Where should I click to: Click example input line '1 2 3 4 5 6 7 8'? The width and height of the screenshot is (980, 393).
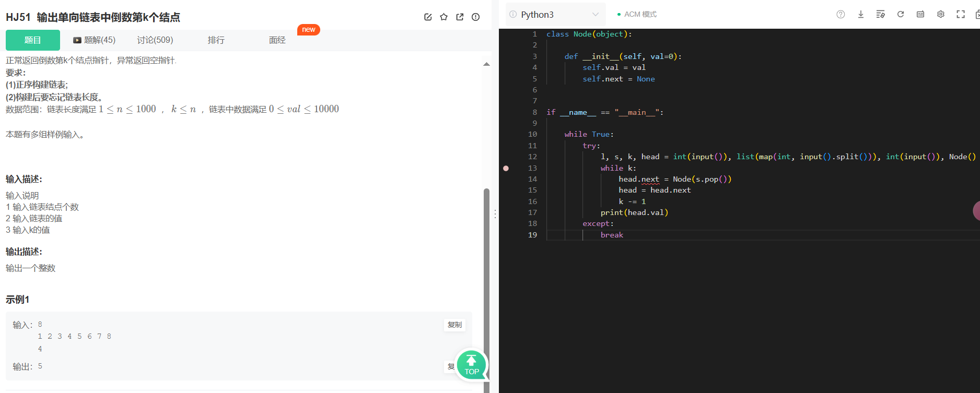coord(74,337)
